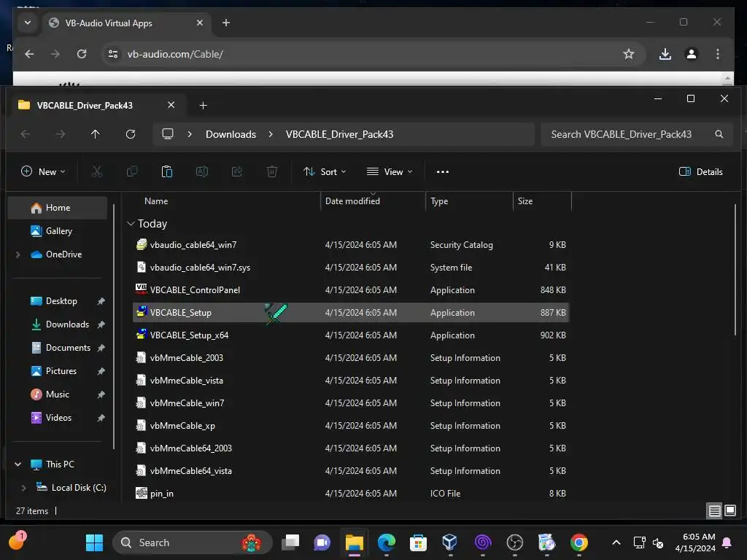Open pinned Desktop folder

pyautogui.click(x=61, y=301)
